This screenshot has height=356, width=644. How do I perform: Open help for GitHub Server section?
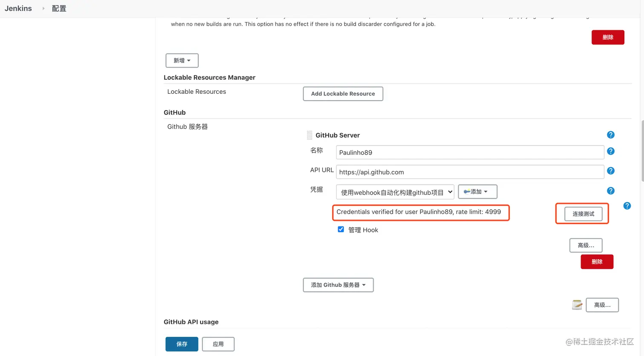(x=610, y=135)
